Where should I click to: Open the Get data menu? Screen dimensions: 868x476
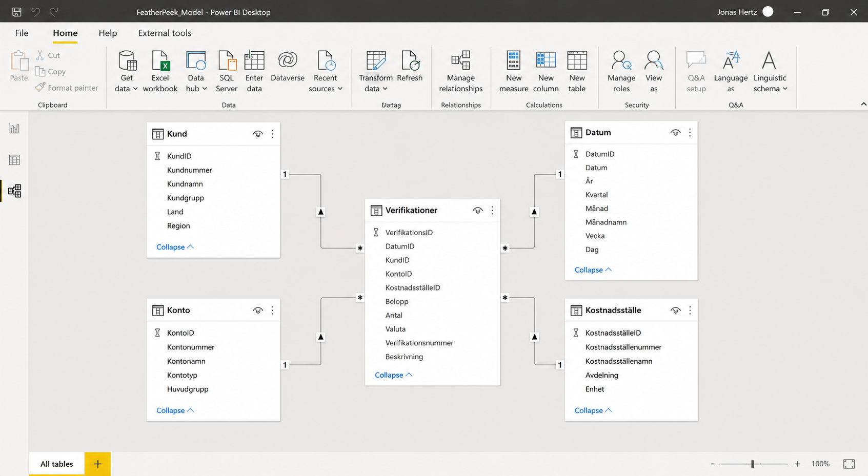127,71
